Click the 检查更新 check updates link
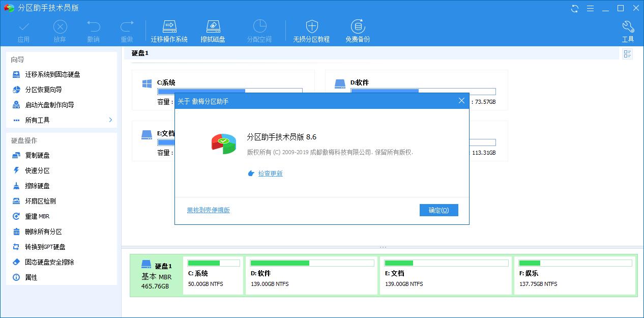 [x=270, y=173]
